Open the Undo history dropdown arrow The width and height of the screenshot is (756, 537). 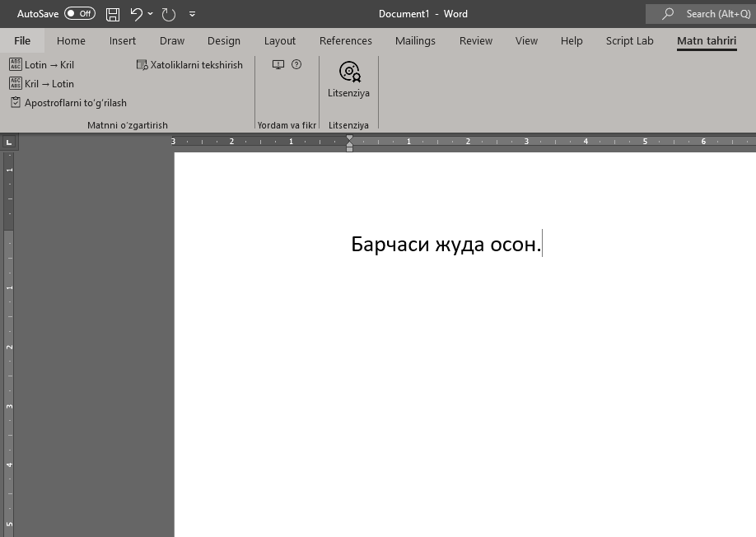149,14
